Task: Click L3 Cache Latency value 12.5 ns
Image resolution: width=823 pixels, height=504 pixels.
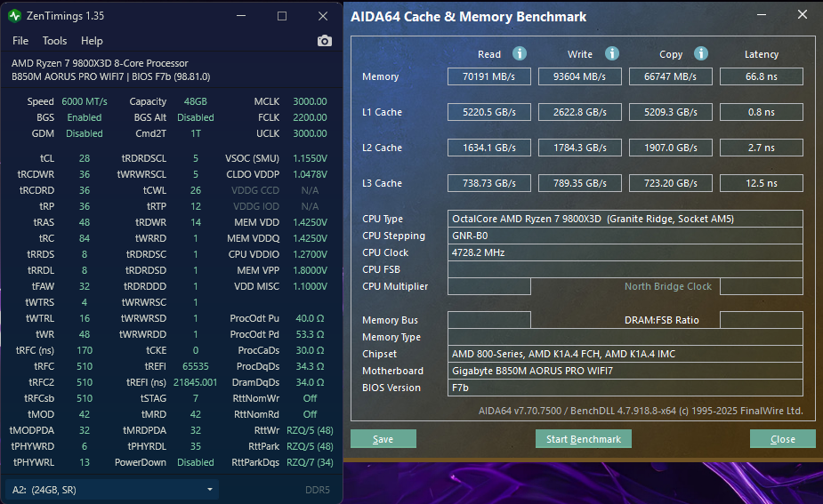Action: pos(762,184)
